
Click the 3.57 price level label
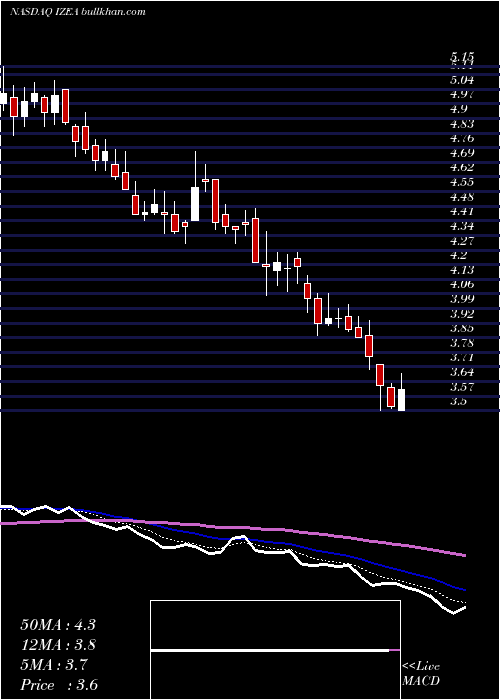[x=462, y=387]
